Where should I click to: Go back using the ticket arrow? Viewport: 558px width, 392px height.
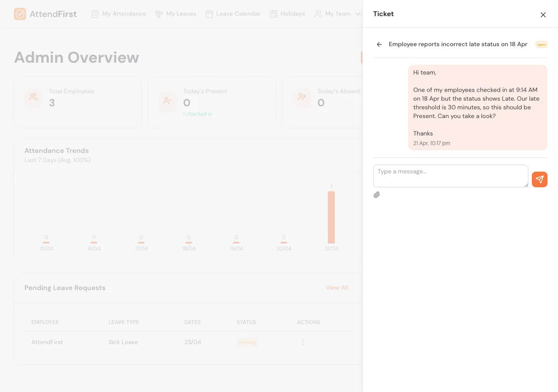(x=379, y=44)
